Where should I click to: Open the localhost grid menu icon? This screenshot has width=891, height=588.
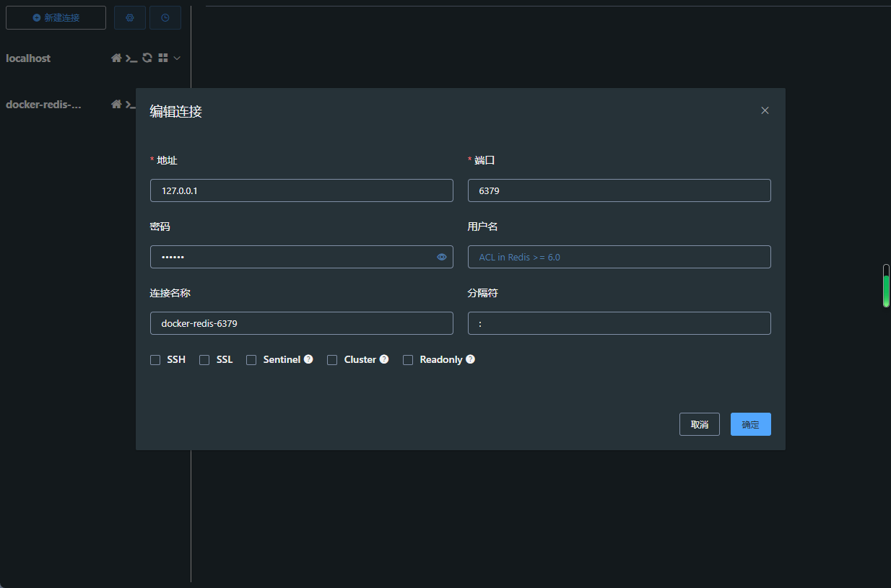(x=163, y=58)
